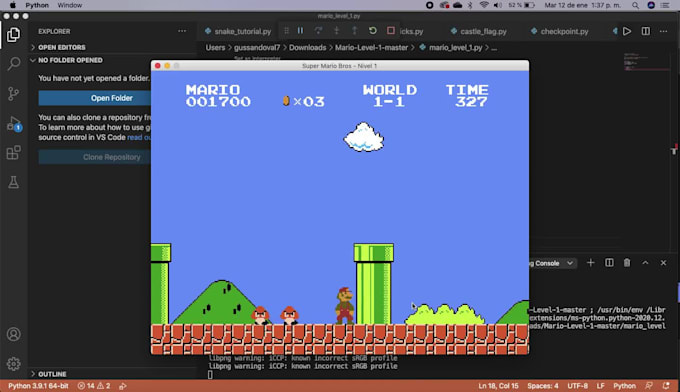
Task: Select Python 3.9.1 64-bit interpreter status
Action: click(x=38, y=385)
